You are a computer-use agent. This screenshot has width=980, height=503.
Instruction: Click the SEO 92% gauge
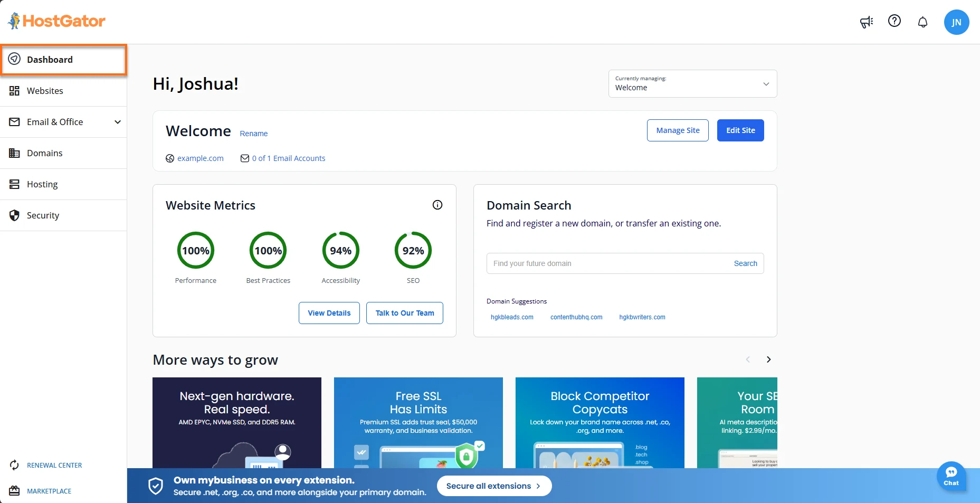coord(413,251)
